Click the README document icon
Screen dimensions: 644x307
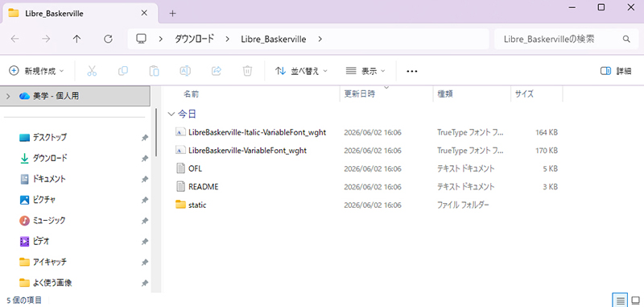pos(180,187)
